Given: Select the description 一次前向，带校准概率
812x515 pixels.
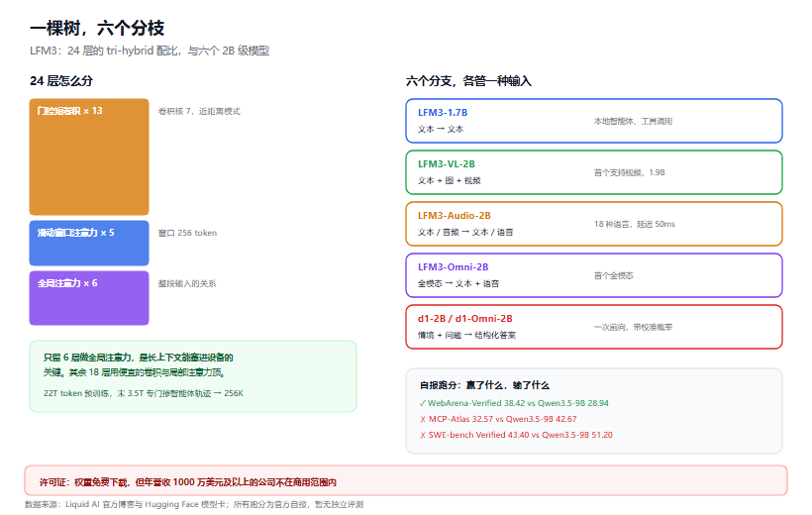Looking at the screenshot, I should 633,328.
